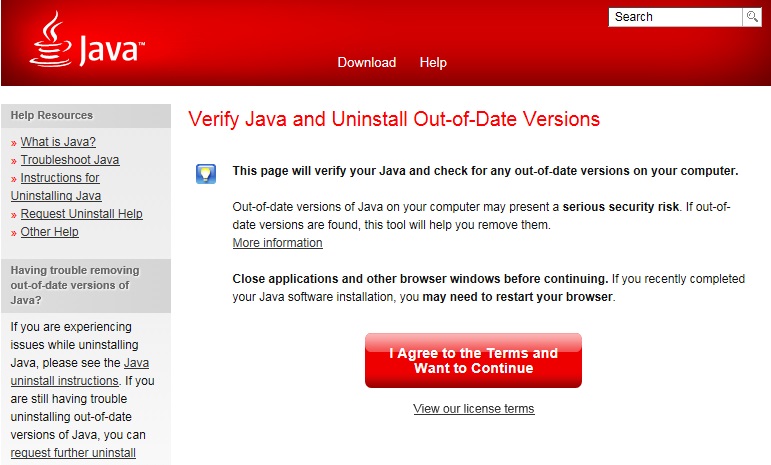This screenshot has width=771, height=465.
Task: Follow the More information link
Action: (x=277, y=243)
